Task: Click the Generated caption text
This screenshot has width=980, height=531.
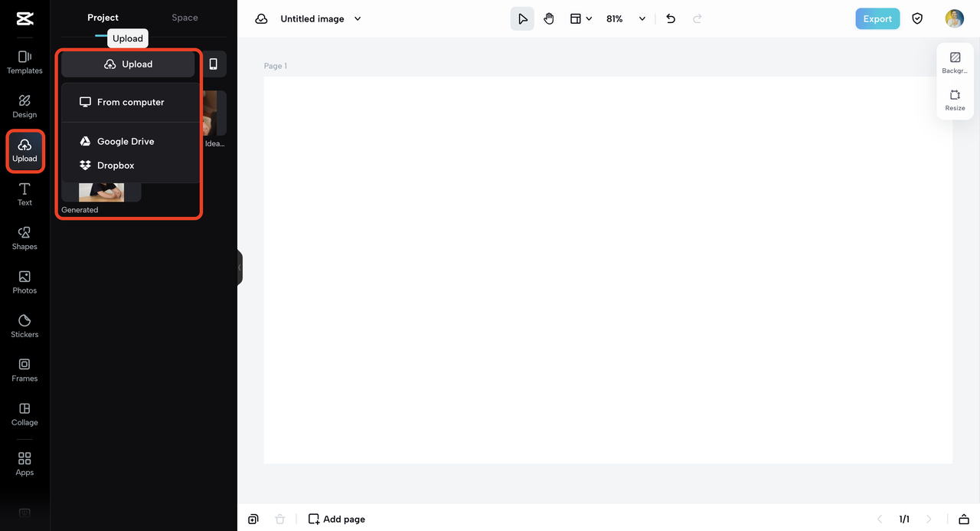Action: click(x=80, y=210)
